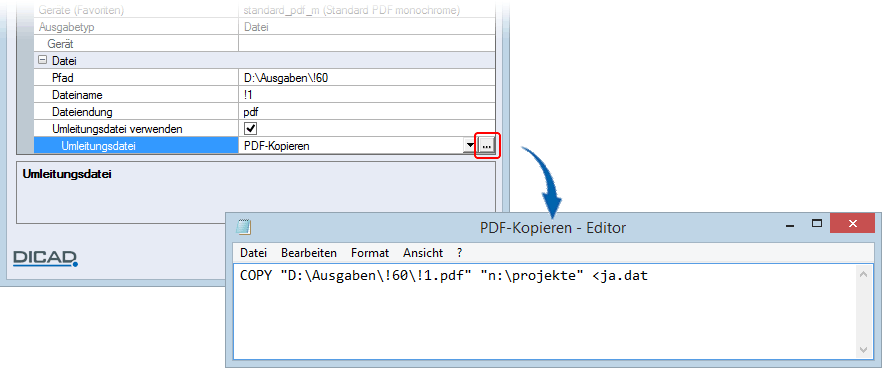Click the Editor scrollbar down arrow

(x=864, y=349)
